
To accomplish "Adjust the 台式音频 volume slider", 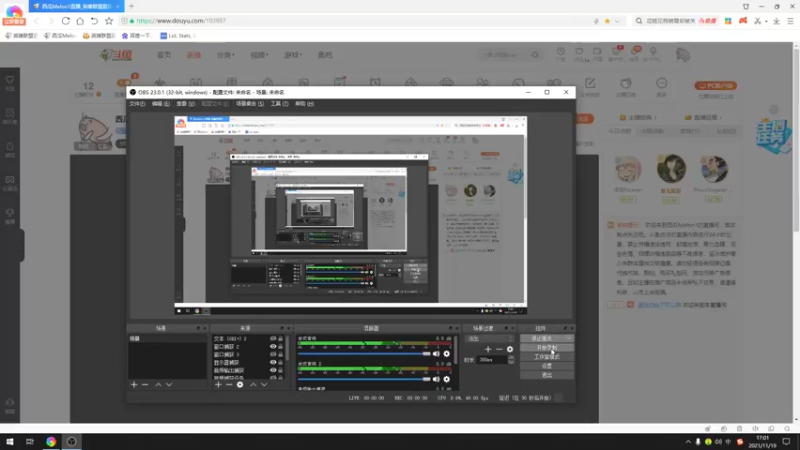I will pyautogui.click(x=364, y=354).
